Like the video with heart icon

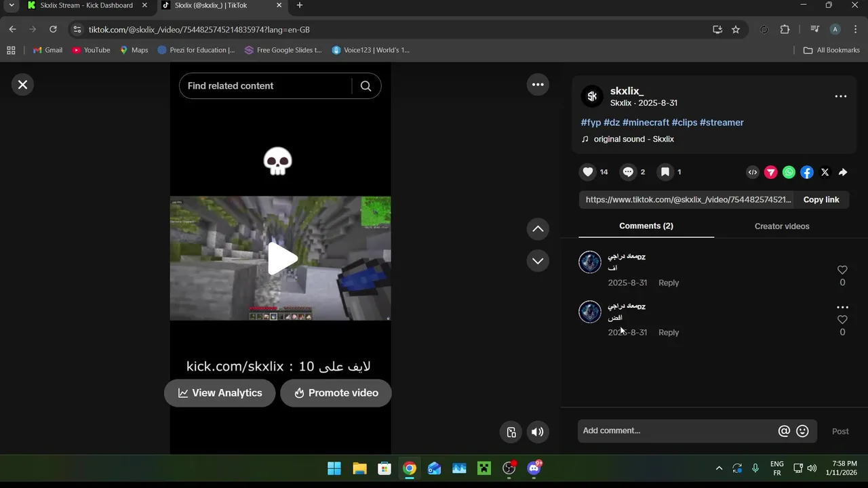tap(588, 172)
